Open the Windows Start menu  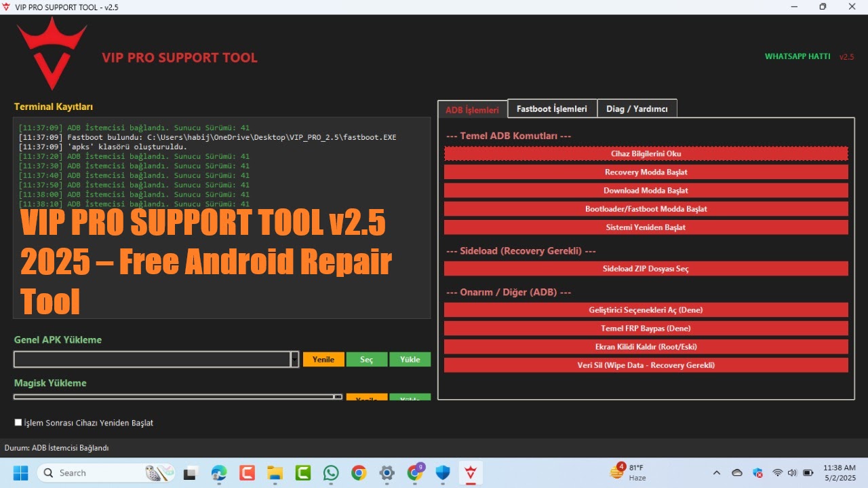(x=20, y=472)
